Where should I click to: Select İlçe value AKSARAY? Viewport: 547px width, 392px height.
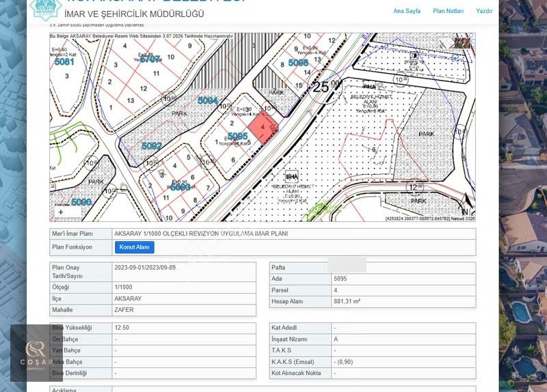128,298
